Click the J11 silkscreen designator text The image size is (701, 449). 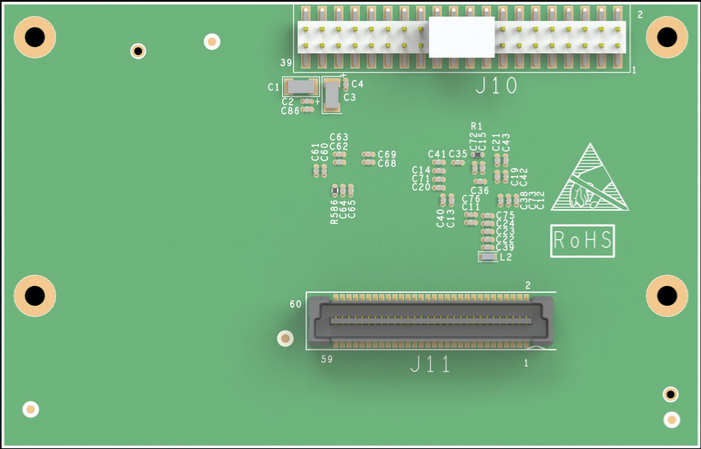pyautogui.click(x=431, y=364)
